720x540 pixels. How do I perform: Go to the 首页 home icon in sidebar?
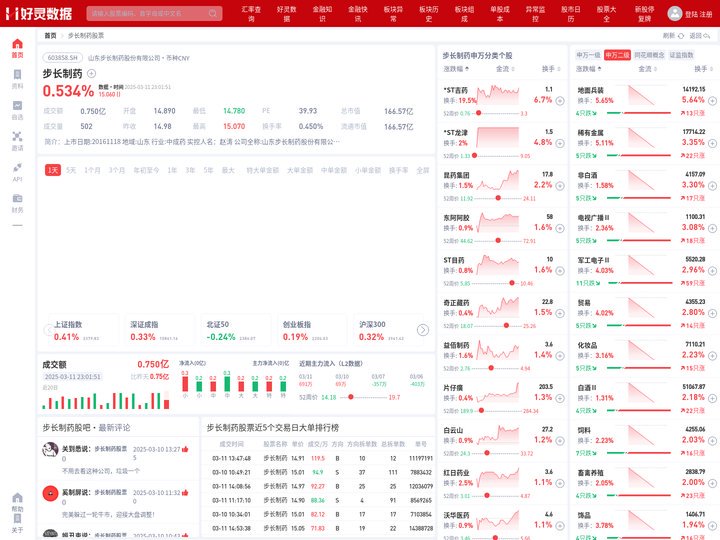coord(17,44)
